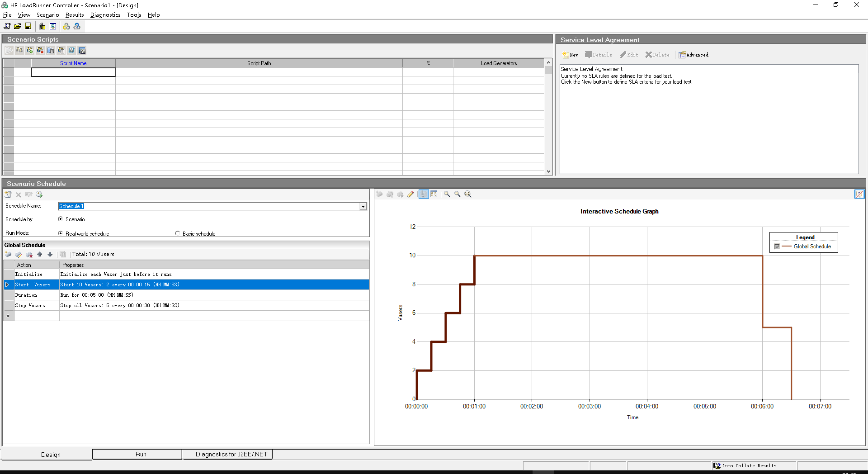Click Auto Collate Results in the status bar
Image resolution: width=868 pixels, height=474 pixels.
pyautogui.click(x=745, y=465)
